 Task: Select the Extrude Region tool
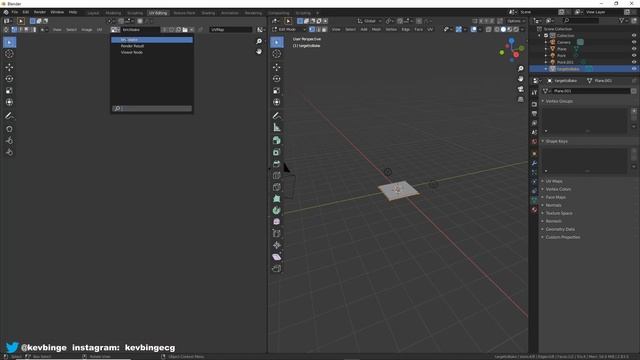tap(277, 140)
